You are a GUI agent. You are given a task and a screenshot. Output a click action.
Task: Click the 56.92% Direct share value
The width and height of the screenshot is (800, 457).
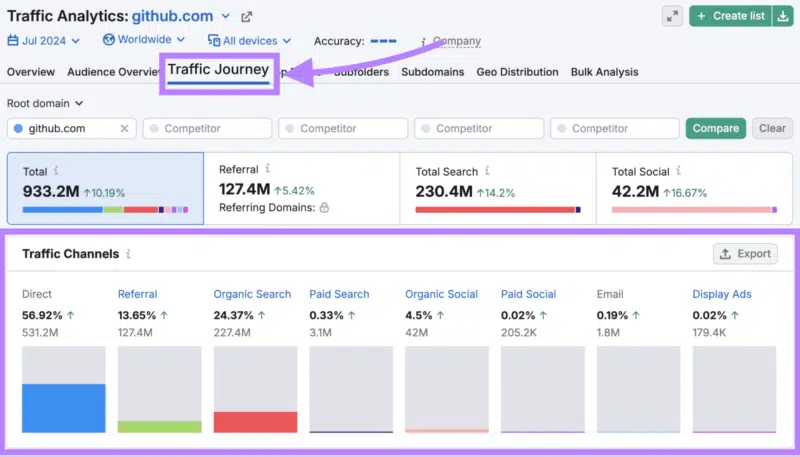pos(42,315)
